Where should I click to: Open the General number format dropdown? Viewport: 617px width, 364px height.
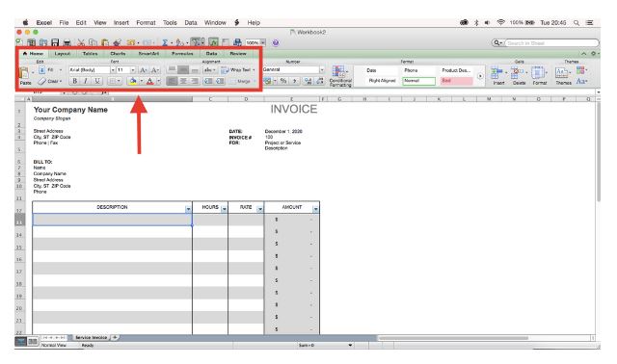click(x=322, y=69)
